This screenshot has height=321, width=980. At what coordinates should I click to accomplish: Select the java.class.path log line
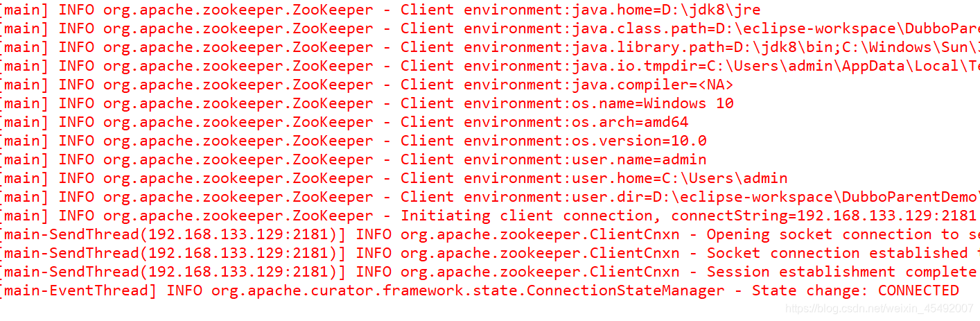click(x=491, y=28)
